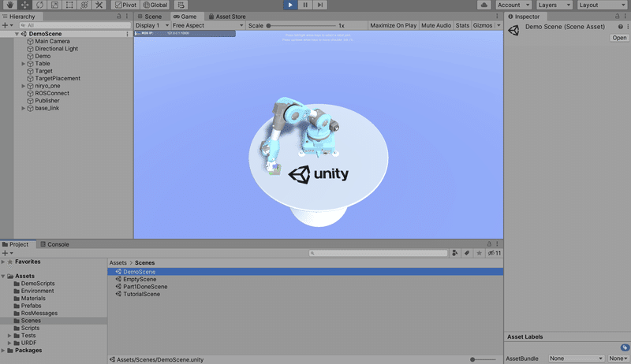Select Directional Light object
The height and width of the screenshot is (364, 631).
pos(56,49)
